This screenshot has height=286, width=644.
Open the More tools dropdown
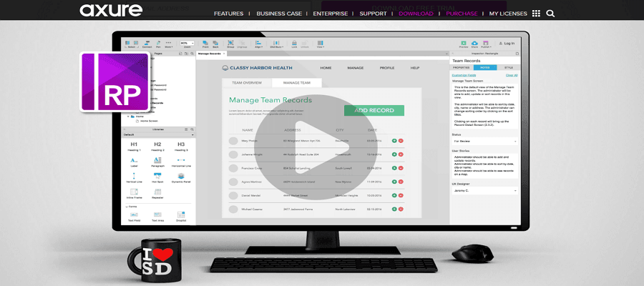pos(168,44)
